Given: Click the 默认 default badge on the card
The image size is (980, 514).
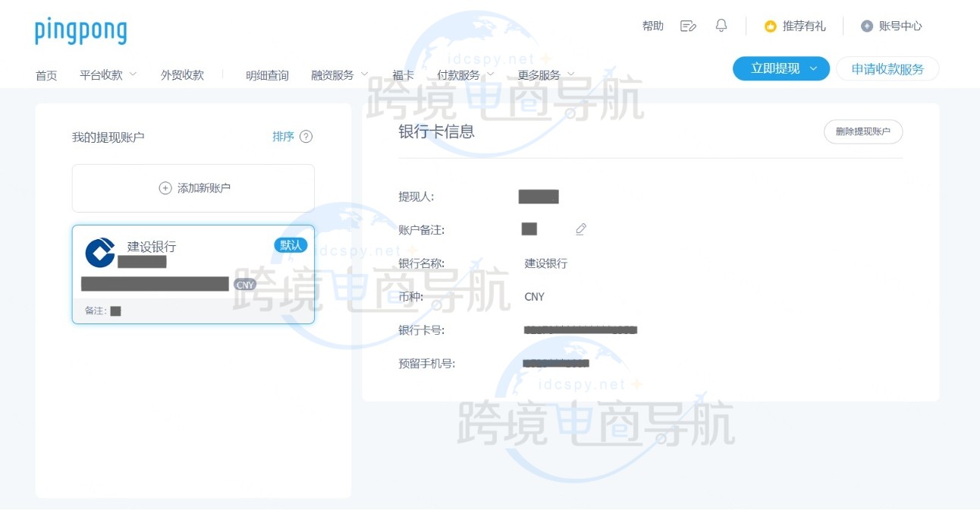Looking at the screenshot, I should (x=291, y=245).
